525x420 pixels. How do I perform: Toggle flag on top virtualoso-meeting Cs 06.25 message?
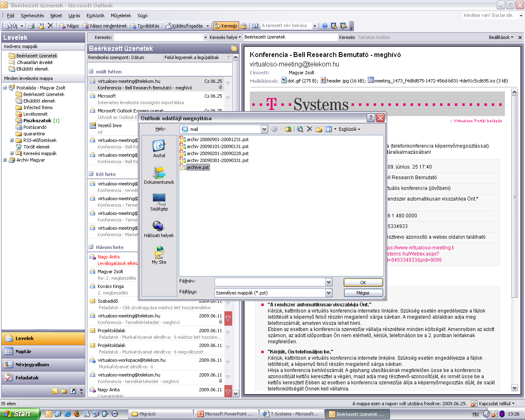[228, 83]
